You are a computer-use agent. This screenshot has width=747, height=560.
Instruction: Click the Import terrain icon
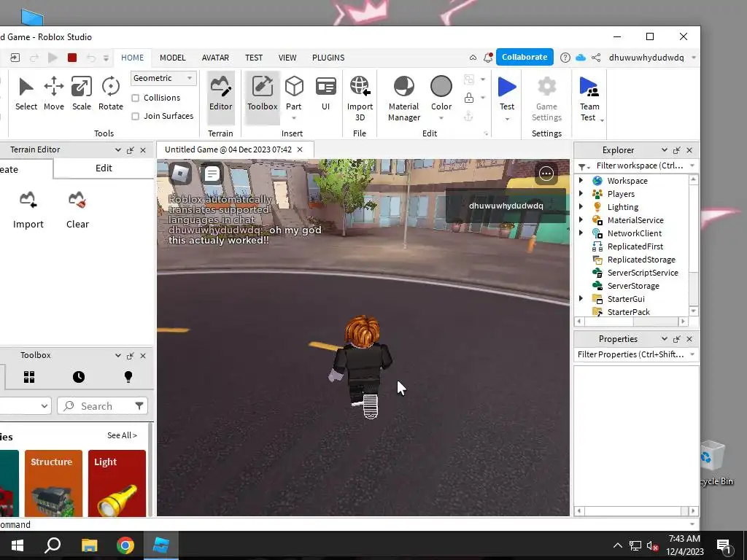28,200
